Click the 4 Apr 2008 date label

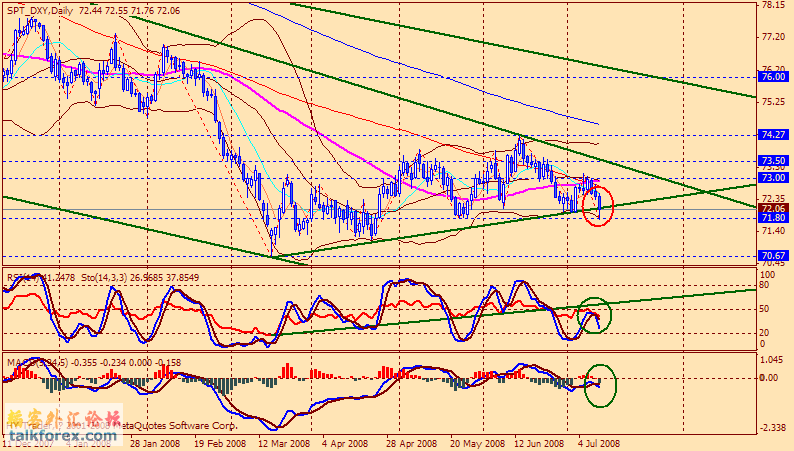[345, 443]
